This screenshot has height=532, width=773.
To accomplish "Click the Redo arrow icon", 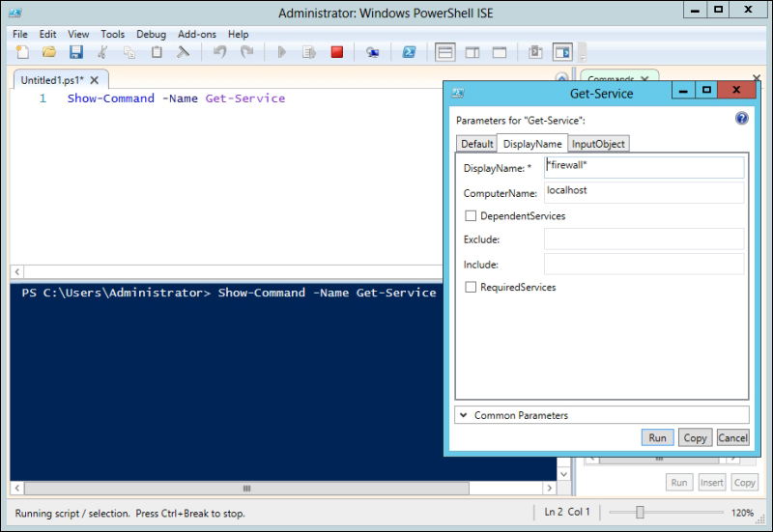I will [x=246, y=52].
